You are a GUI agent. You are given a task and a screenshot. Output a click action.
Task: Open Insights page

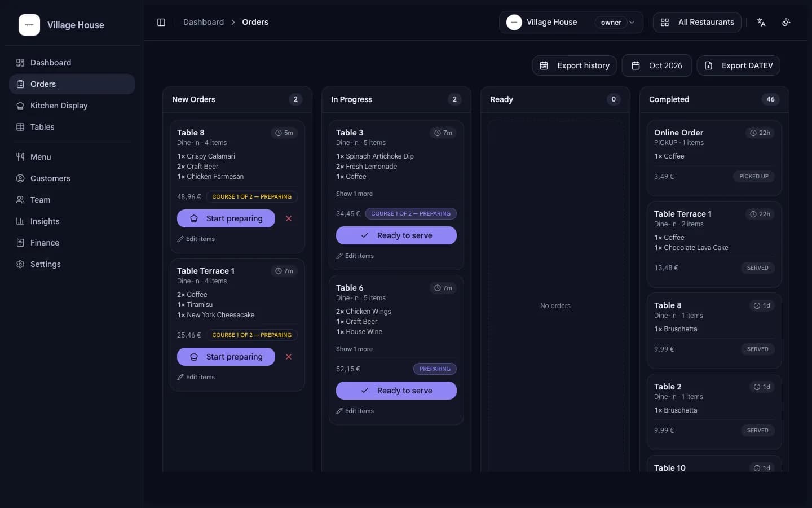pyautogui.click(x=72, y=221)
